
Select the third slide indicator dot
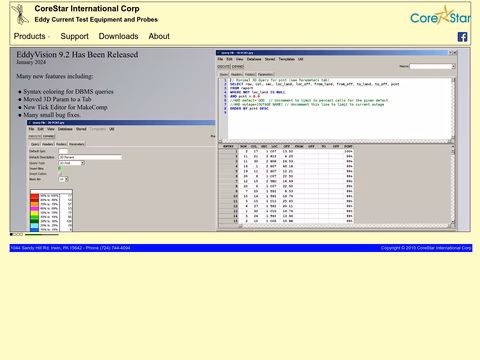click(18, 234)
